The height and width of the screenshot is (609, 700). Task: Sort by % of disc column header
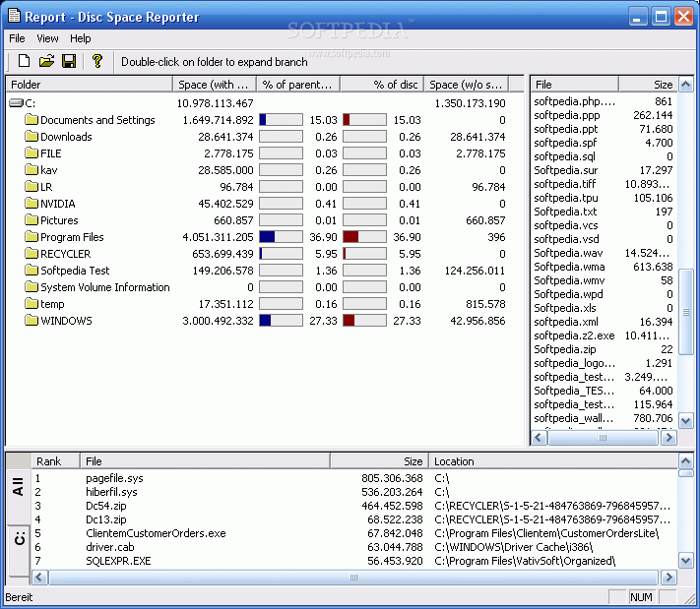pos(382,85)
